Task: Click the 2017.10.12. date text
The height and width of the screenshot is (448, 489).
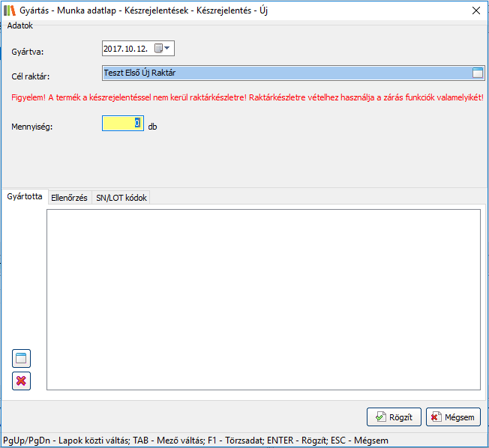Action: 126,49
